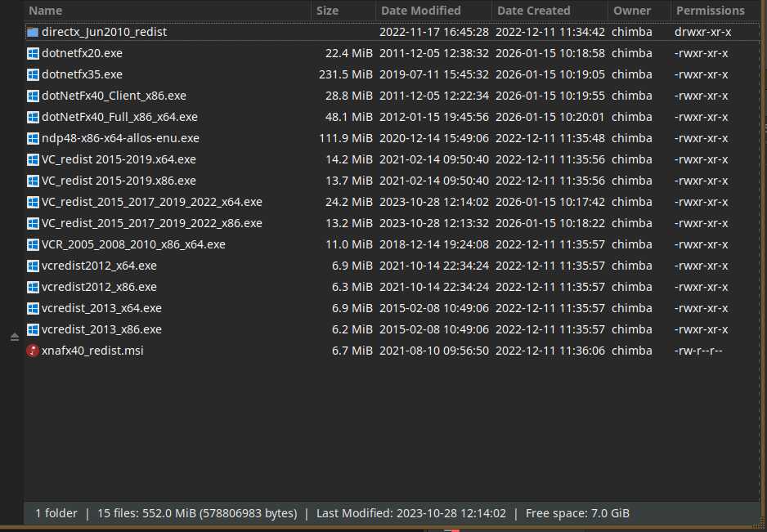Click the Last Modified status bar entry
The image size is (767, 532).
pos(410,513)
